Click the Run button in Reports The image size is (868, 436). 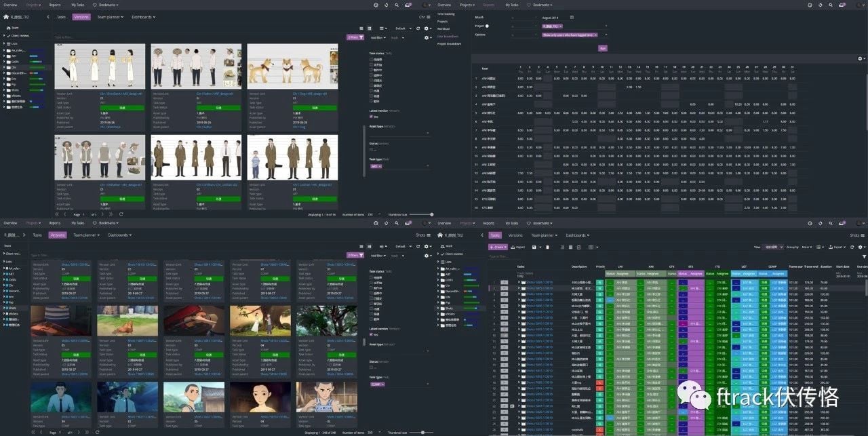(x=603, y=48)
